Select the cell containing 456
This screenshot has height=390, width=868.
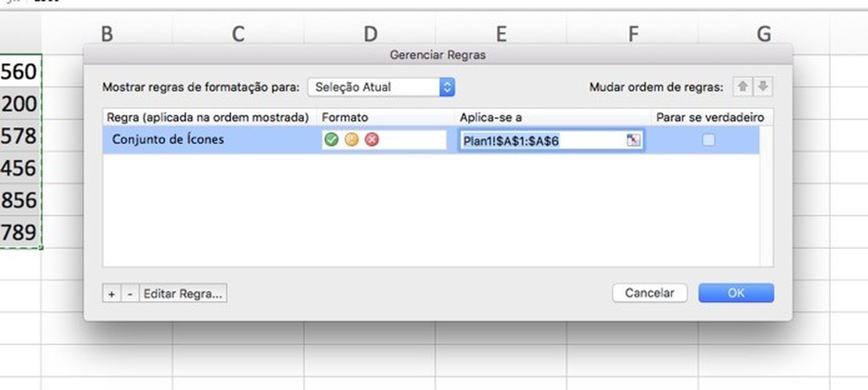point(20,168)
